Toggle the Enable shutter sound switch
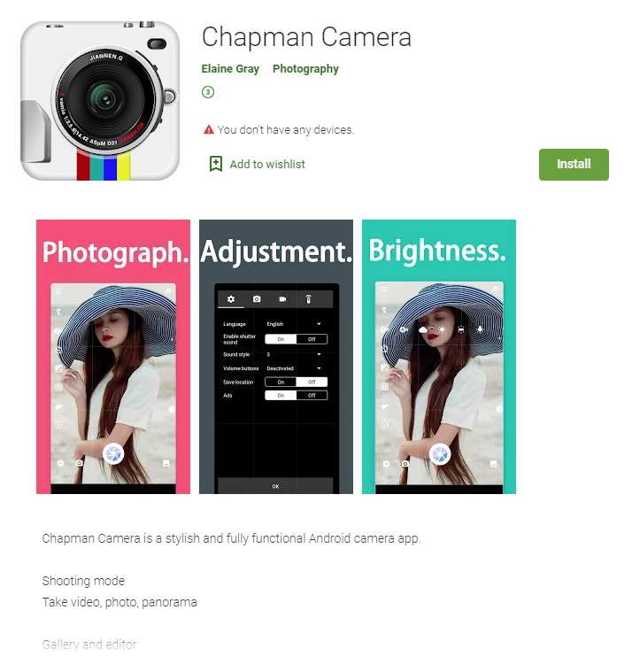The height and width of the screenshot is (672, 632). 296,339
